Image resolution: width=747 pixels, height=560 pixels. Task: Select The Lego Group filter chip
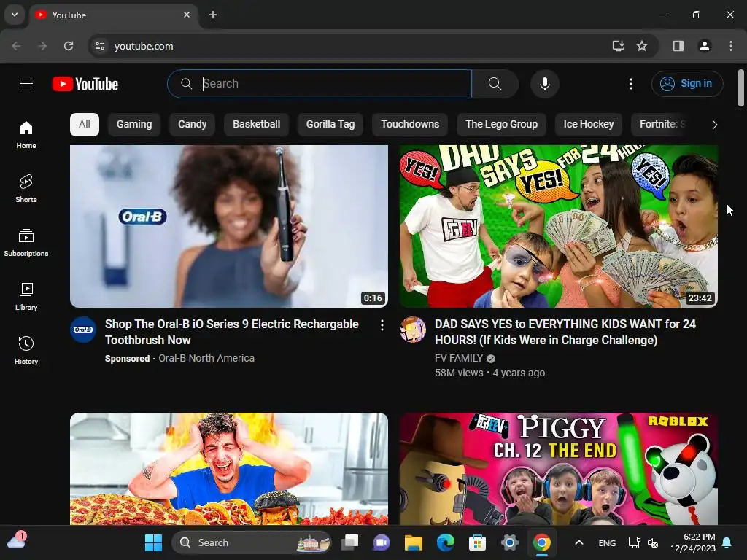501,124
